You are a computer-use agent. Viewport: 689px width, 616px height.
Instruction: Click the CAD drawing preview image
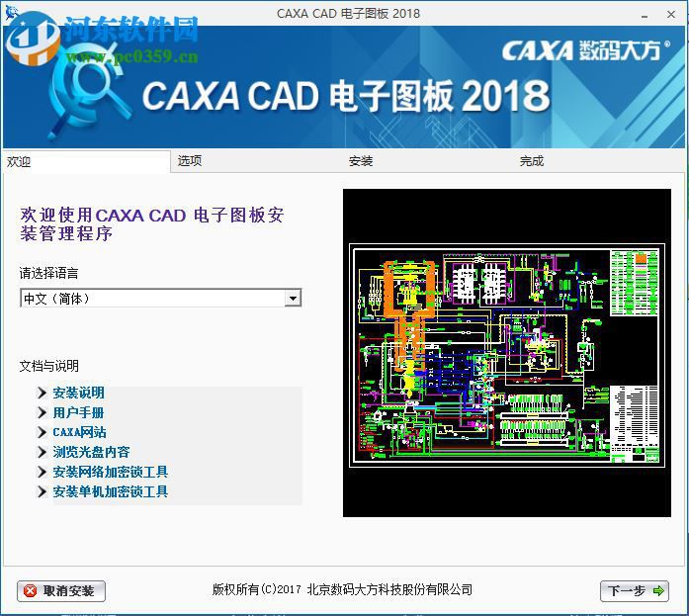coord(507,353)
